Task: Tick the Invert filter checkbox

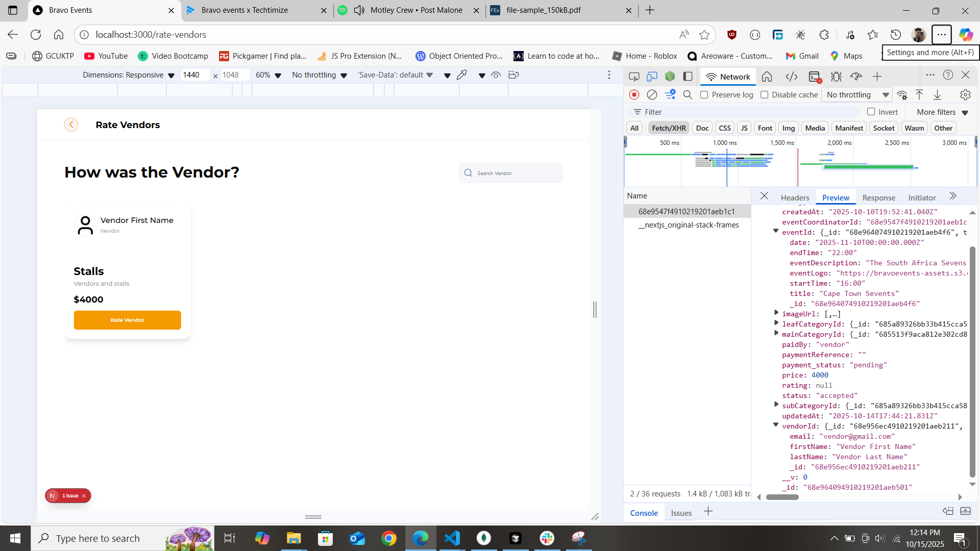Action: [x=871, y=112]
